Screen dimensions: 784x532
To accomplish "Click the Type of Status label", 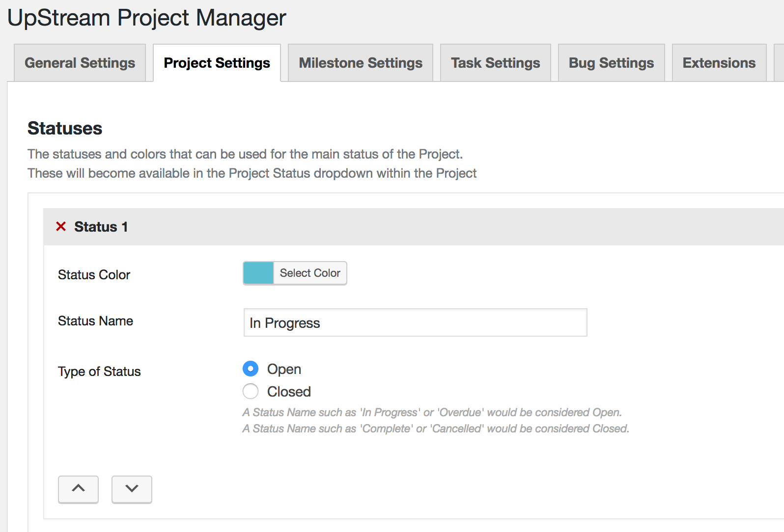I will 99,372.
